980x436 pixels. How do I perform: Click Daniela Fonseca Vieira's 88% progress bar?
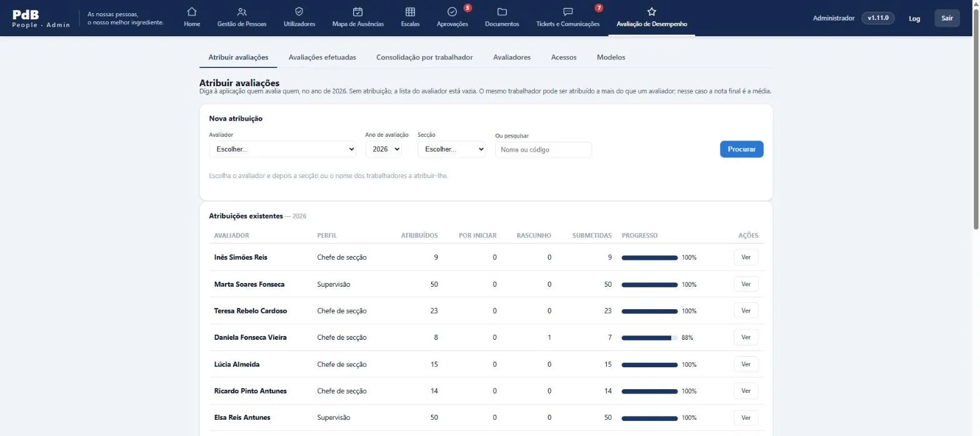pyautogui.click(x=649, y=337)
